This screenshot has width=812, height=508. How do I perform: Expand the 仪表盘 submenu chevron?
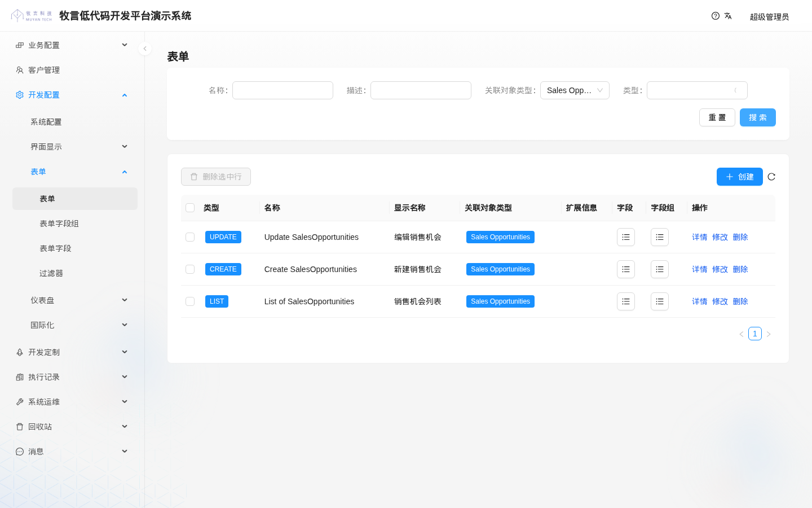coord(125,300)
